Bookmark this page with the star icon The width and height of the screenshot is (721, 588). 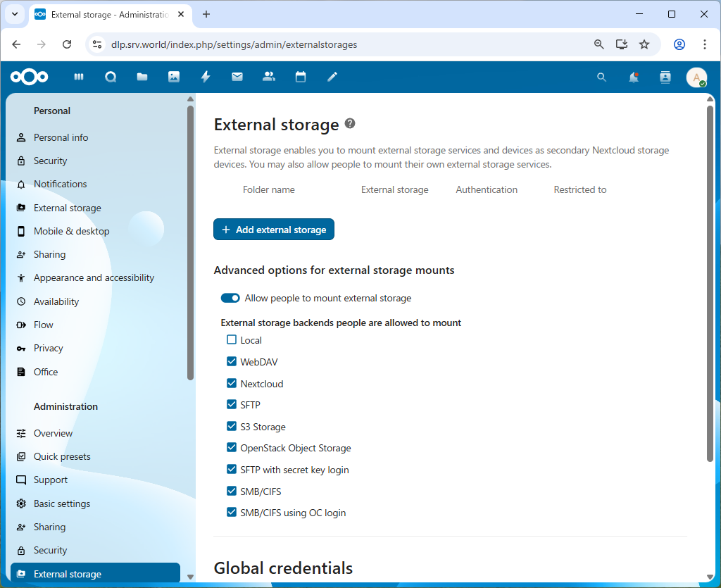point(644,44)
